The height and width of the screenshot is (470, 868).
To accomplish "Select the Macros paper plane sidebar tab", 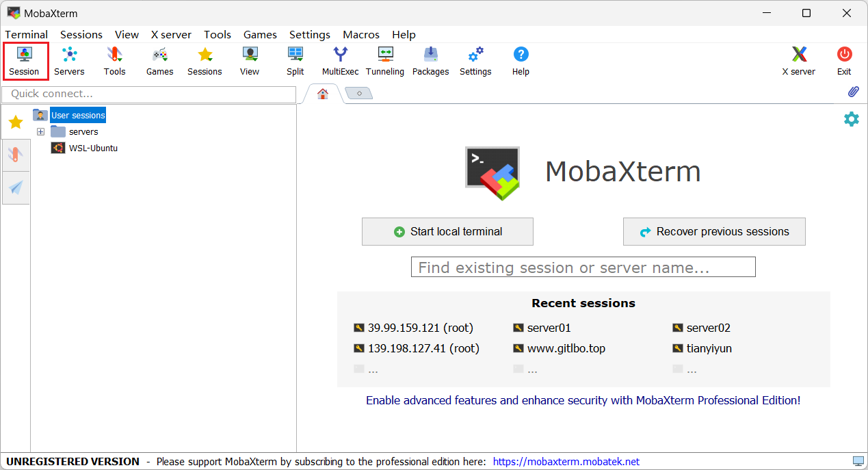I will (x=15, y=187).
